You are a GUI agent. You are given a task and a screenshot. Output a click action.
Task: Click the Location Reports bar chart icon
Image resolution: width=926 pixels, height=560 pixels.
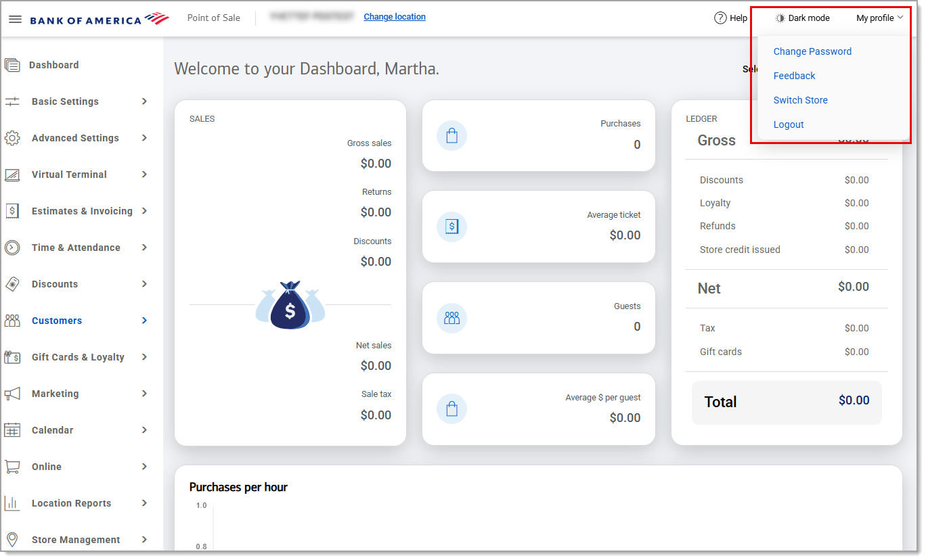[12, 503]
